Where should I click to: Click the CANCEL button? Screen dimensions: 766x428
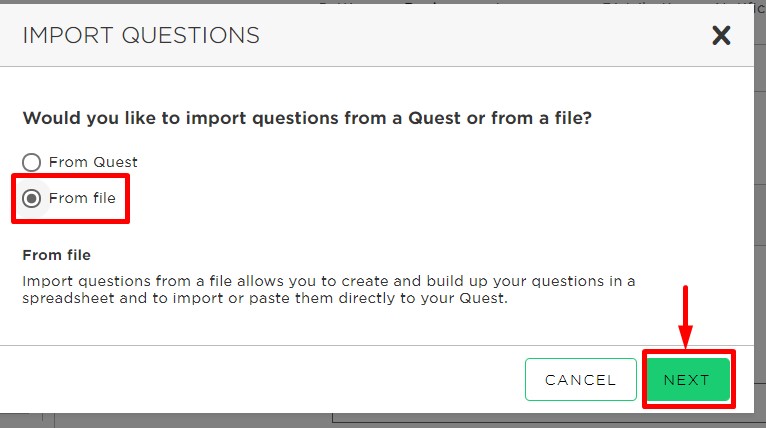point(581,380)
